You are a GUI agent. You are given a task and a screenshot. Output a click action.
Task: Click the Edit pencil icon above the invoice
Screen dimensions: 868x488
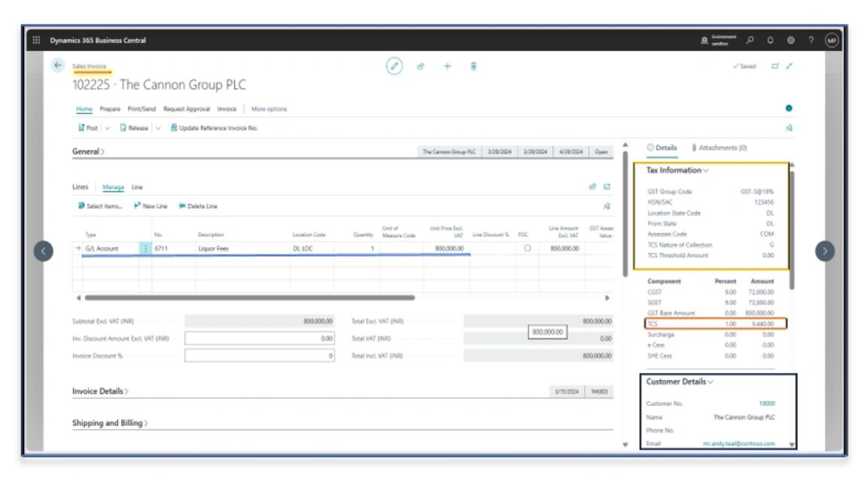coord(393,66)
